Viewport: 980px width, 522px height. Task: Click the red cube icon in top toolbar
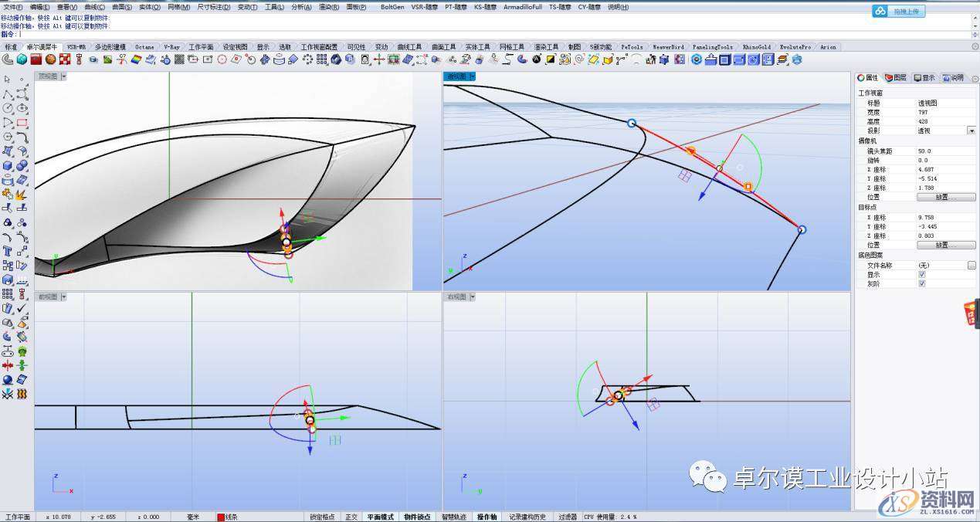pos(36,59)
